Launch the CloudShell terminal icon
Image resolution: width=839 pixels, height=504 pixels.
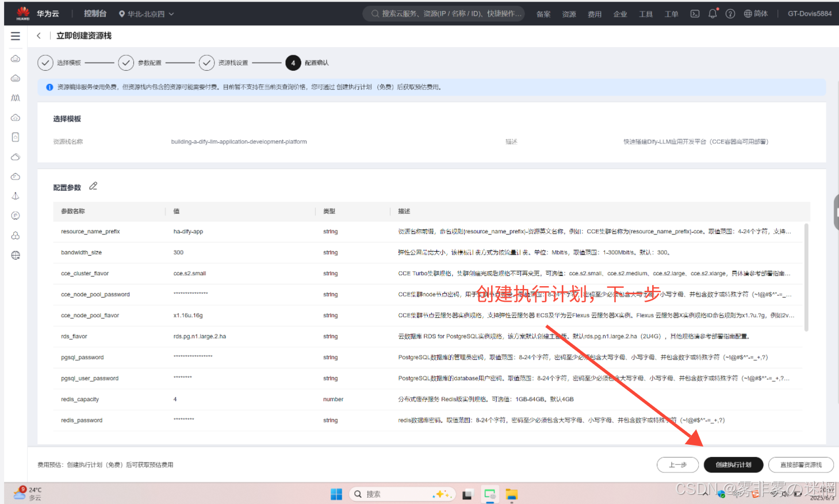[695, 14]
